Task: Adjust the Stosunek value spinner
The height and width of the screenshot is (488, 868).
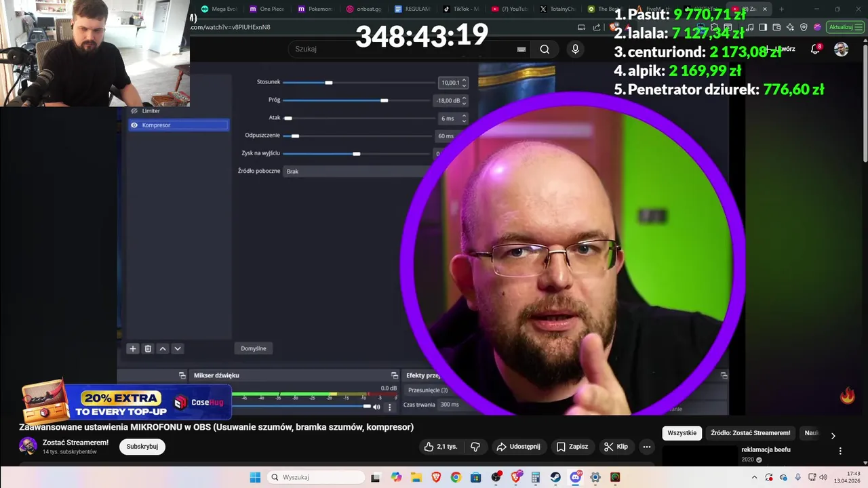Action: coord(464,83)
